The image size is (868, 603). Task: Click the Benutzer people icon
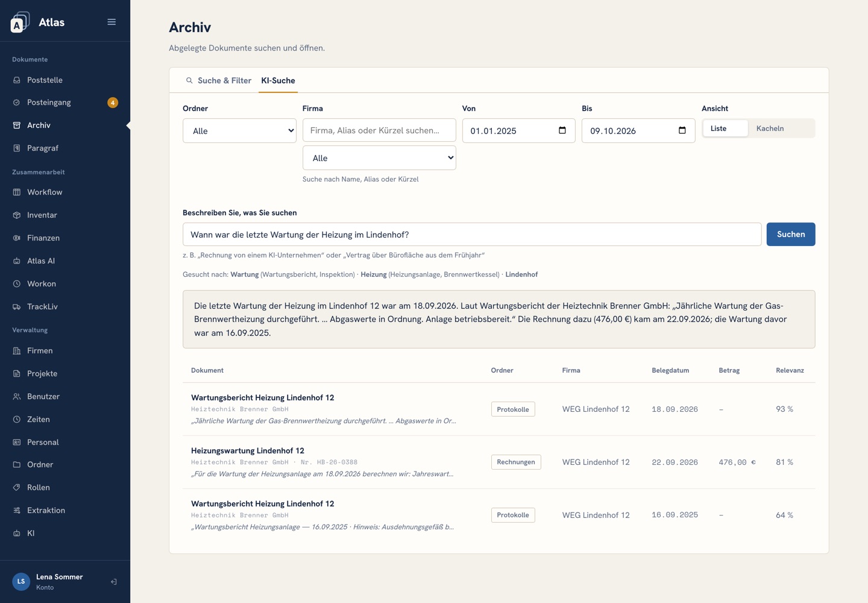[17, 397]
